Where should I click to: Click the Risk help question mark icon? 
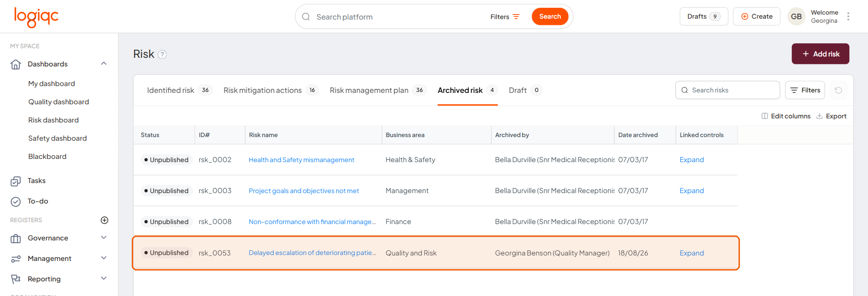(162, 55)
